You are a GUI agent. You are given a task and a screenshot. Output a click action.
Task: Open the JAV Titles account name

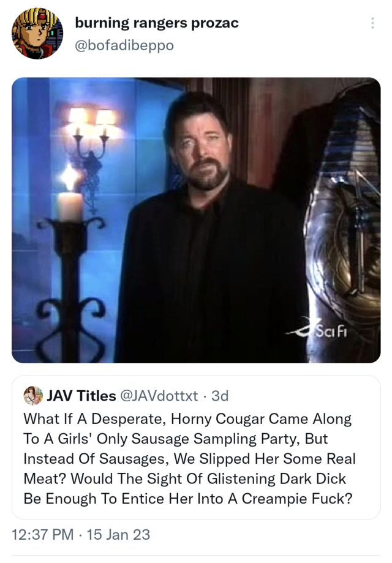pyautogui.click(x=81, y=396)
